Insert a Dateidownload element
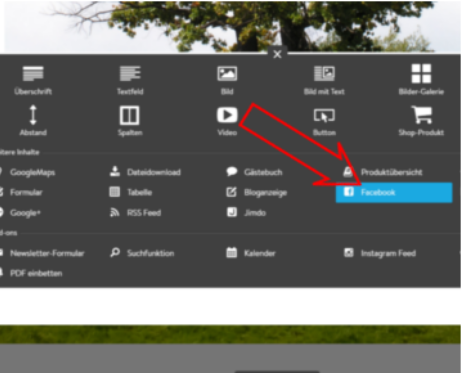Image resolution: width=462 pixels, height=373 pixels. tap(145, 172)
